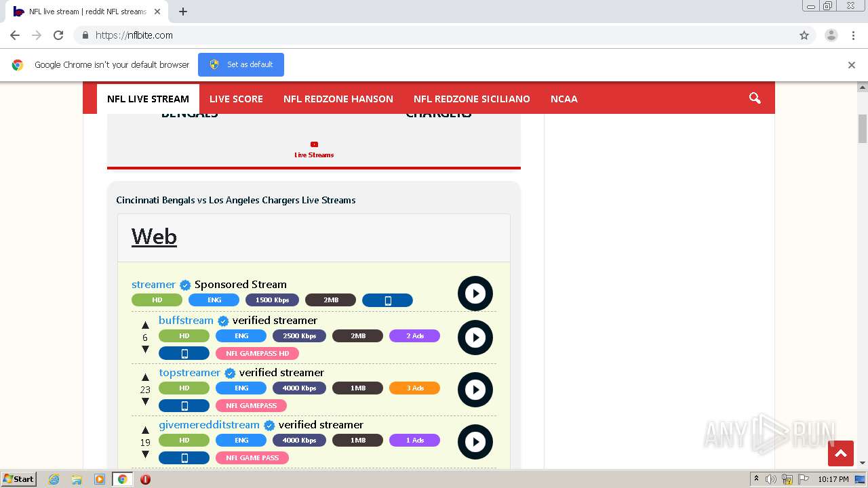Open the Windows Start menu
This screenshot has height=488, width=868.
click(18, 479)
